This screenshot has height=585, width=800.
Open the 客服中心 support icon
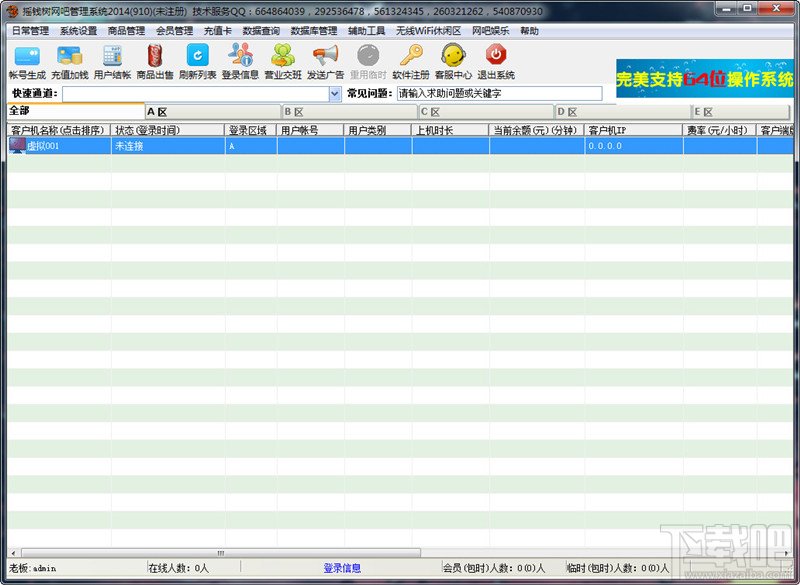[454, 55]
